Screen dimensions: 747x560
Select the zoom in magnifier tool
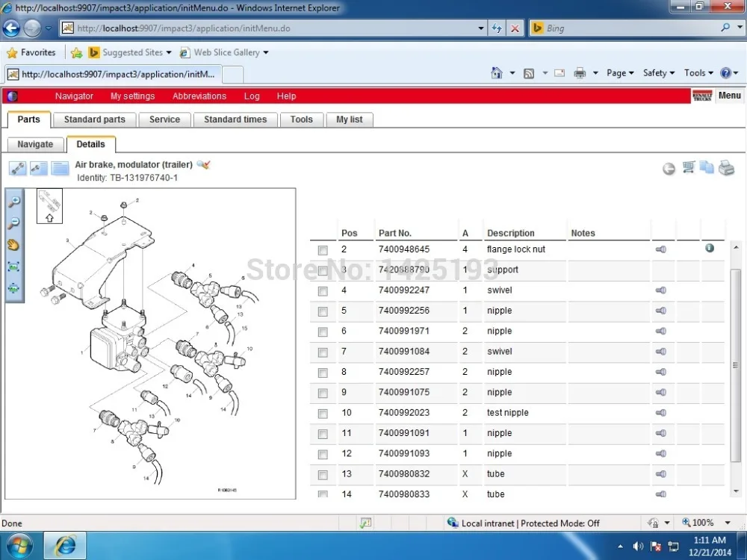click(14, 200)
